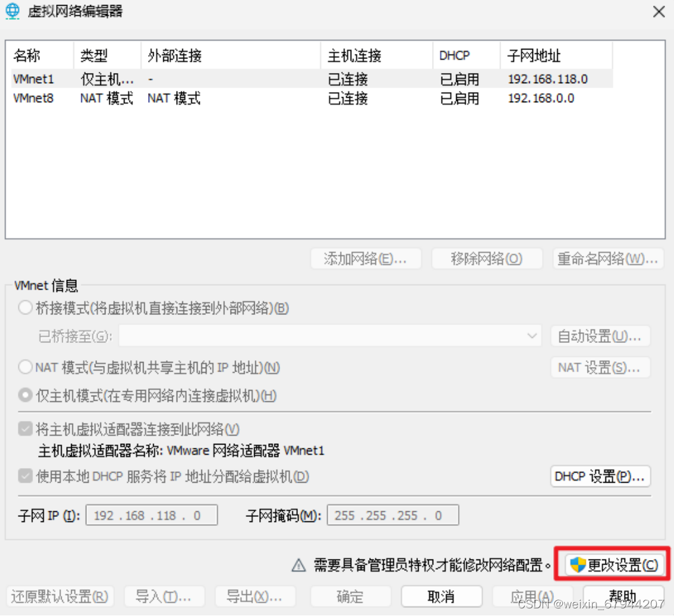Click the warning triangle icon
The width and height of the screenshot is (674, 616).
[x=299, y=565]
